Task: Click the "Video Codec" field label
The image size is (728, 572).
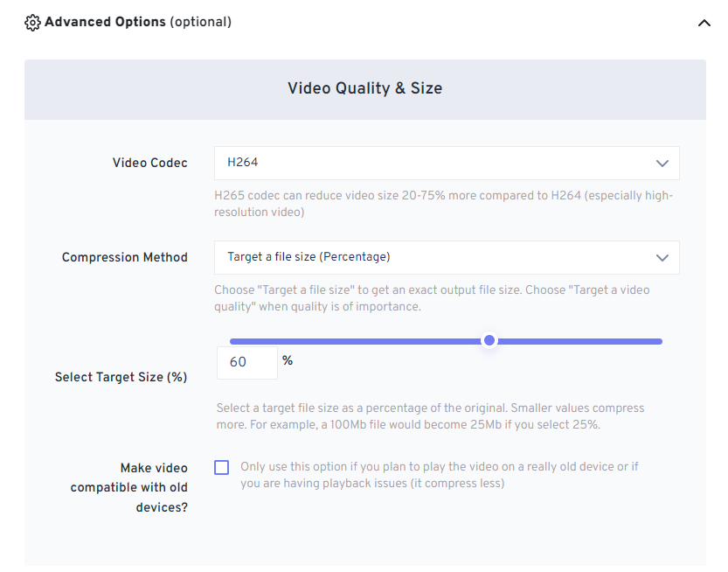Action: pyautogui.click(x=149, y=163)
